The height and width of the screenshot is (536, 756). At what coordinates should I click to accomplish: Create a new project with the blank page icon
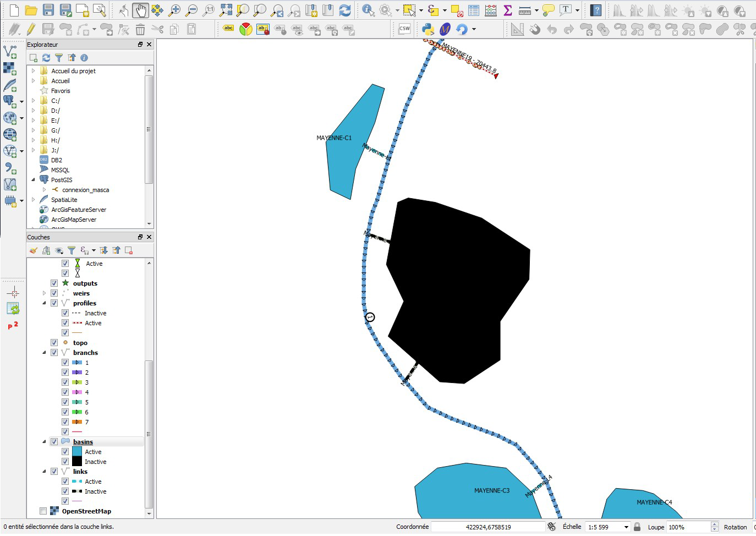[x=14, y=10]
